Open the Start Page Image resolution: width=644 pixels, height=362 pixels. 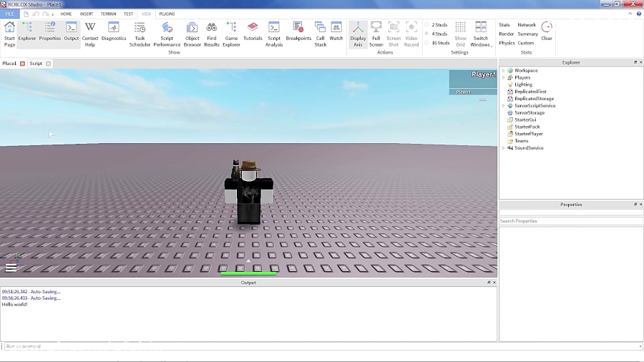point(9,34)
